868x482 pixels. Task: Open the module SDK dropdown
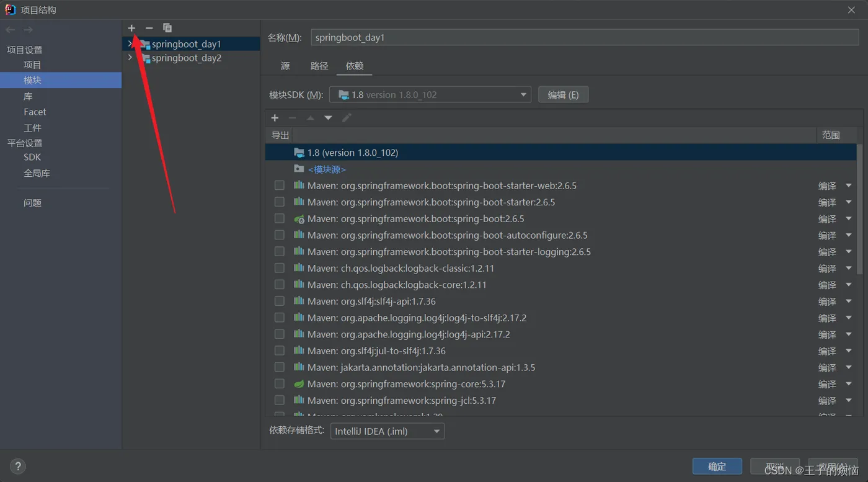tap(430, 94)
